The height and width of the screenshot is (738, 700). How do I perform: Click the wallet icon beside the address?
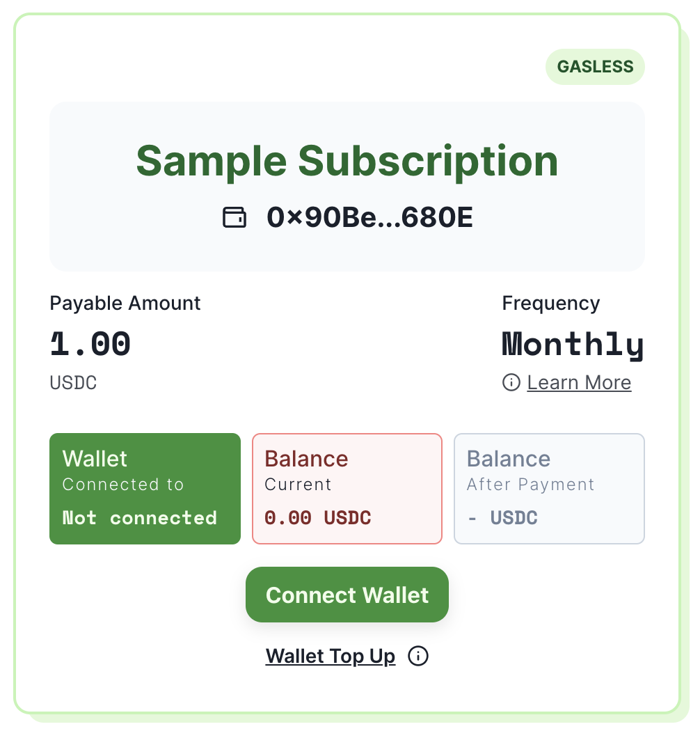(234, 217)
